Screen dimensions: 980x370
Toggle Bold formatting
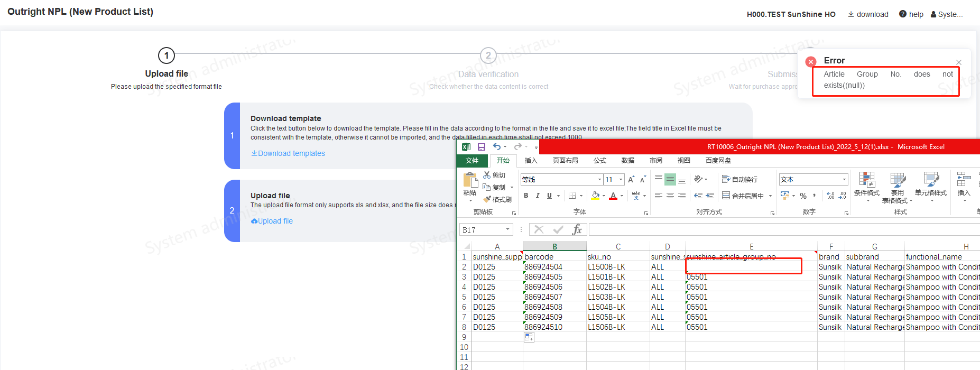pyautogui.click(x=526, y=196)
